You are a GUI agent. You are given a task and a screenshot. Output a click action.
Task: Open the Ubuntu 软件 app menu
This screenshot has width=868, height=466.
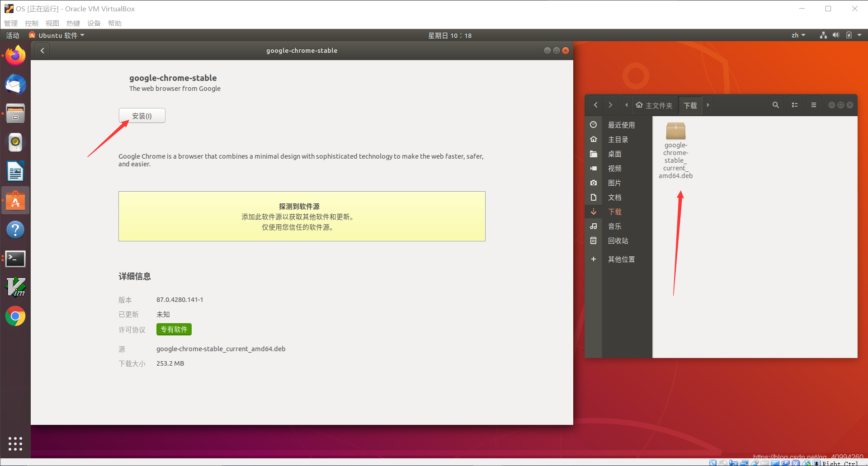pos(57,35)
